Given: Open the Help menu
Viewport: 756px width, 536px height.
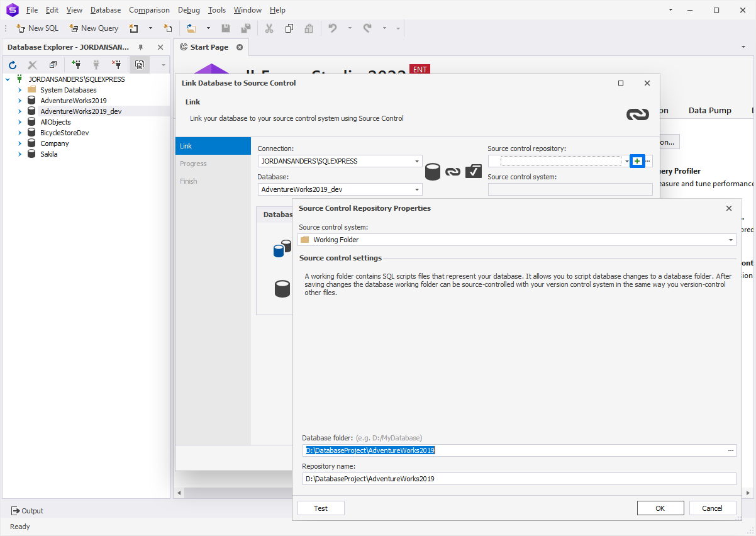Looking at the screenshot, I should (277, 10).
